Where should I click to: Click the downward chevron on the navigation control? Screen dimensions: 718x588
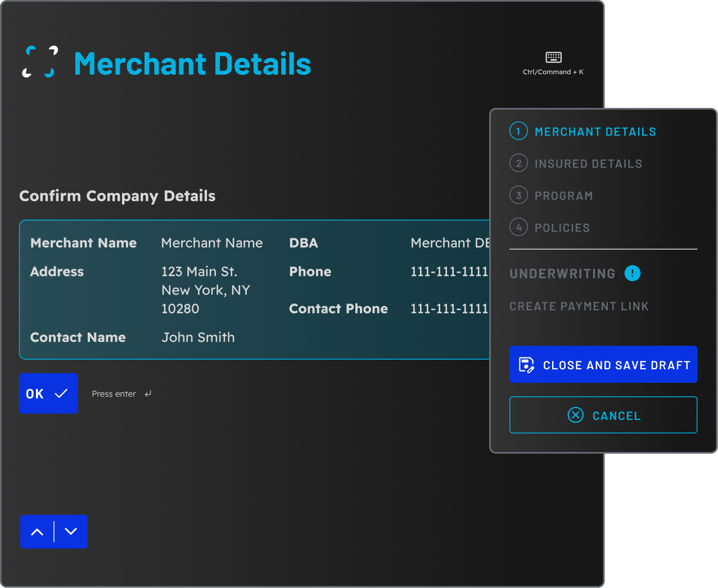click(70, 531)
